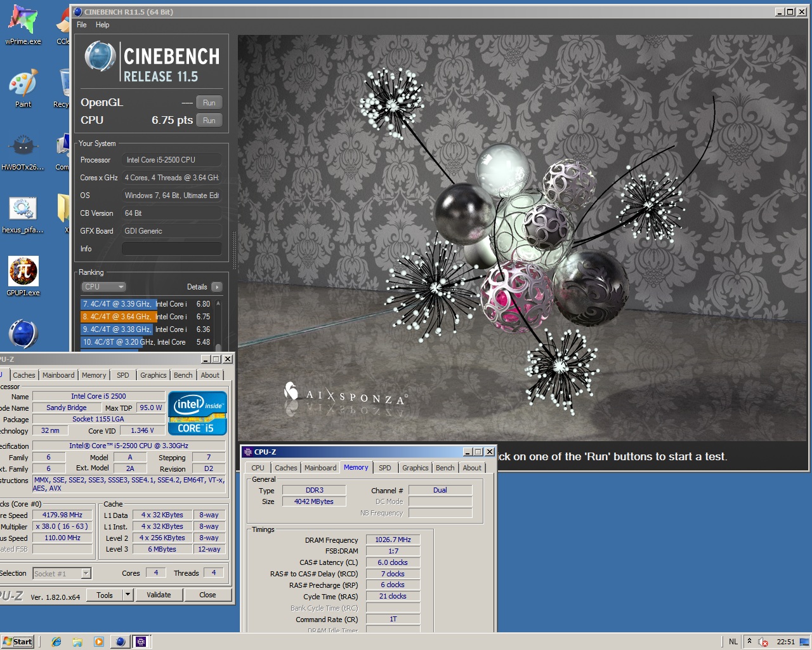This screenshot has width=812, height=650.
Task: Switch to the CPU tab in the CPU-Z Memory window
Action: pos(258,468)
